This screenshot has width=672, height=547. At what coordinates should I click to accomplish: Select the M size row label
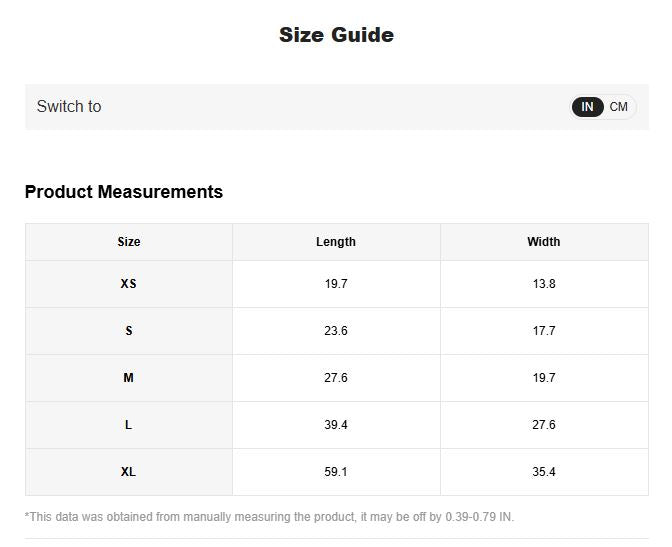(129, 378)
